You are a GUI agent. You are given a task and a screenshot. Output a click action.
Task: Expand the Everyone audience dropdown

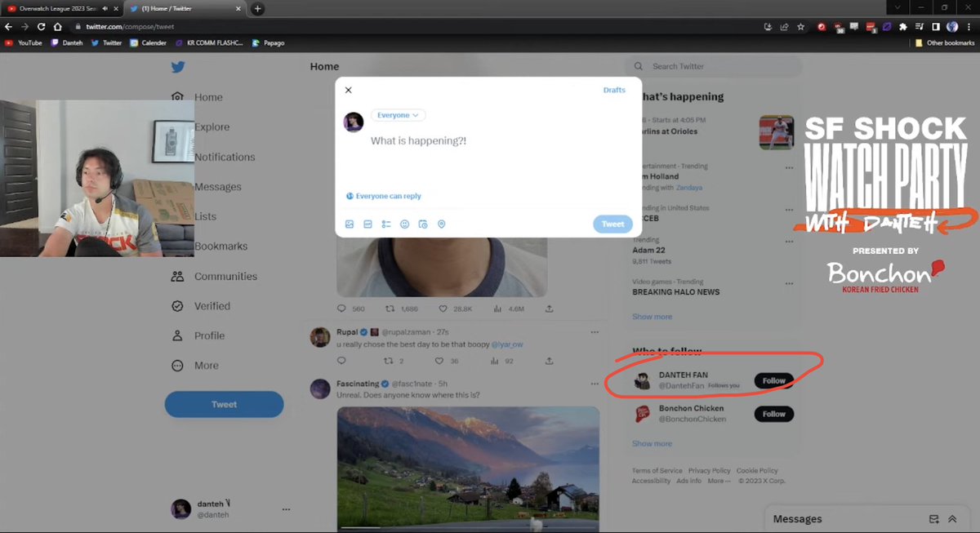click(x=399, y=116)
